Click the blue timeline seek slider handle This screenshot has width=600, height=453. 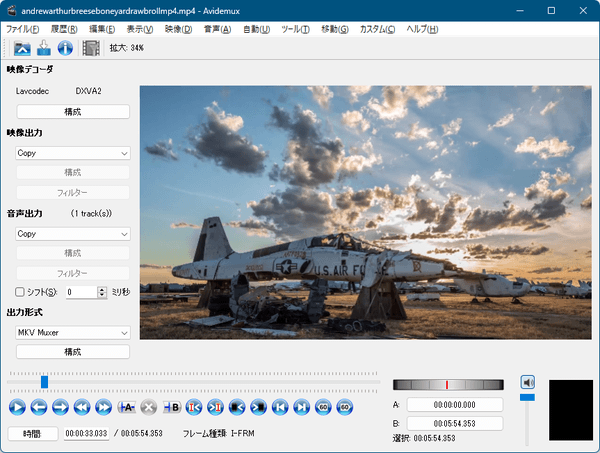point(44,381)
